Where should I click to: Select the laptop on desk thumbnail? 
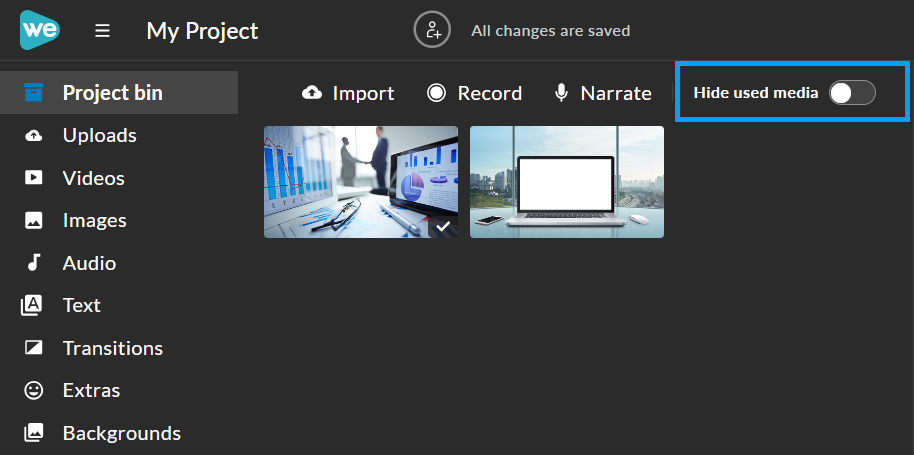(x=567, y=182)
